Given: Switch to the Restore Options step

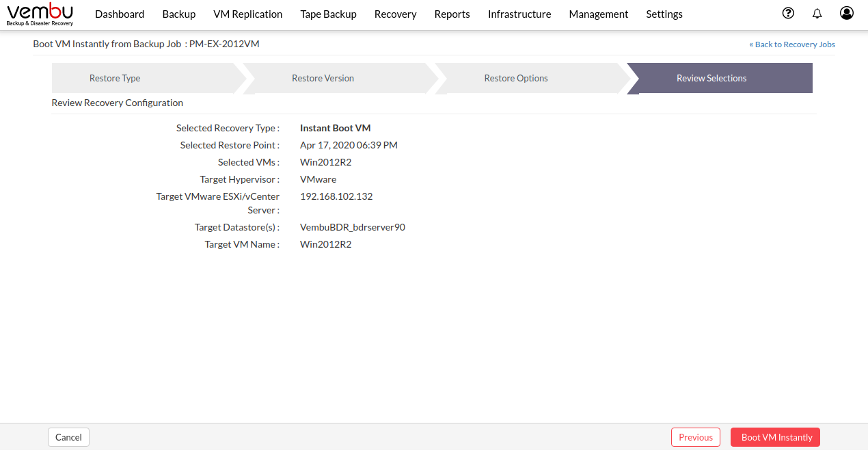Looking at the screenshot, I should (533, 78).
